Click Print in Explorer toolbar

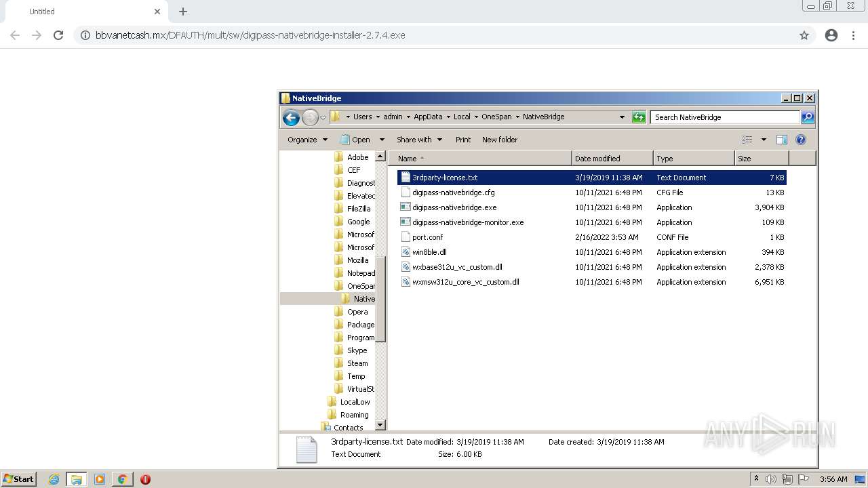(x=463, y=140)
